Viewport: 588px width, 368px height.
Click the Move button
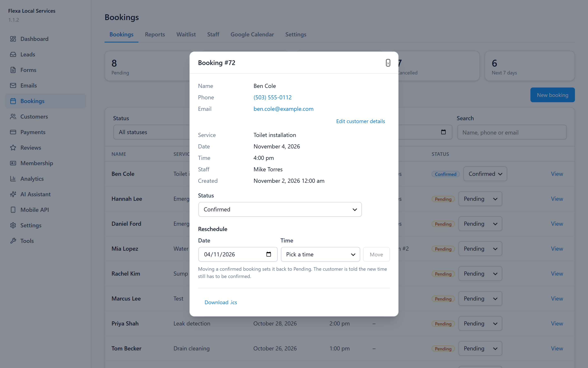coord(376,254)
